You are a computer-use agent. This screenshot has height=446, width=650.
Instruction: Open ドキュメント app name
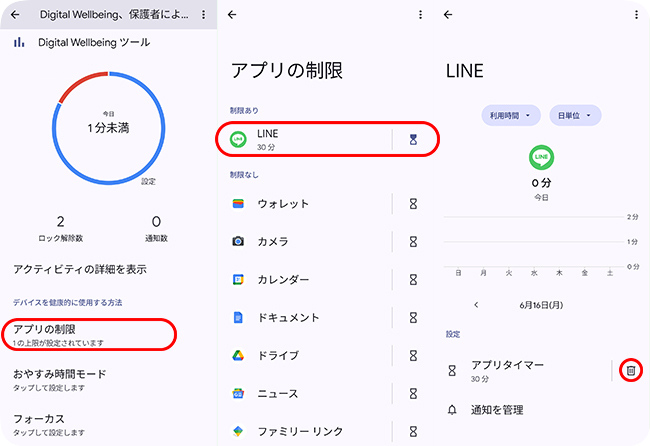click(x=288, y=318)
